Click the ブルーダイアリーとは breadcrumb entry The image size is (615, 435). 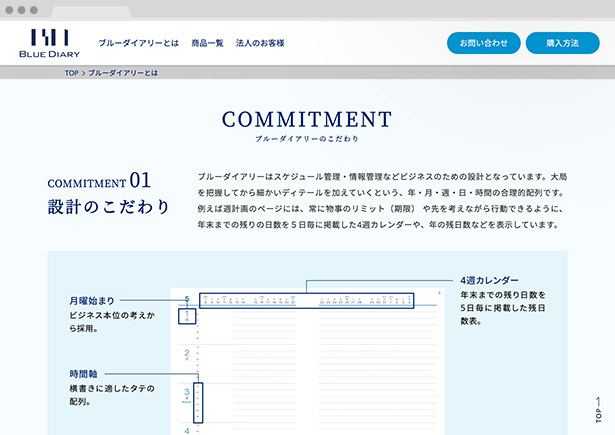coord(123,73)
